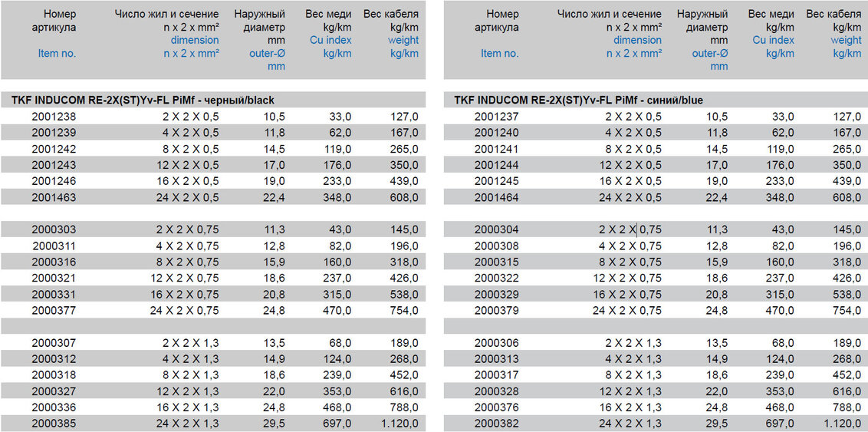The image size is (868, 432).
Task: Click item number 2000321
Action: 54,278
